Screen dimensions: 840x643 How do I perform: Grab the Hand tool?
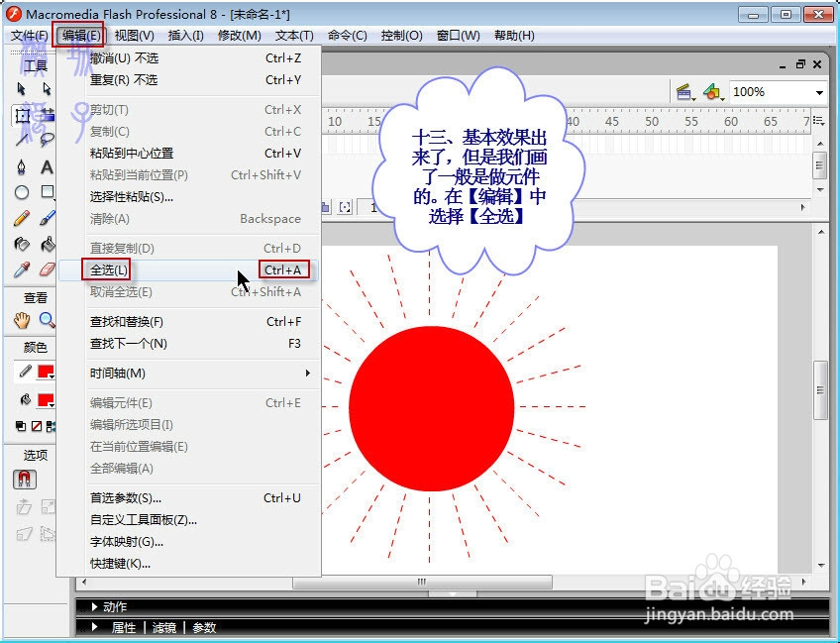point(22,320)
